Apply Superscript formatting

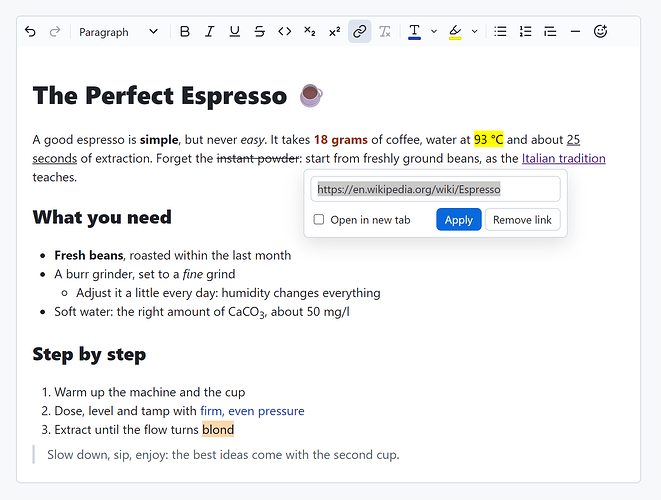pos(335,32)
